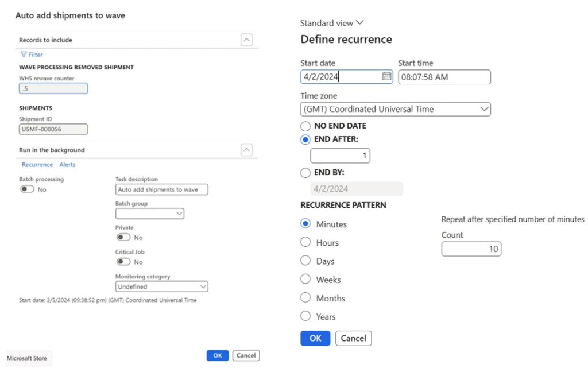Open the Monitoring category dropdown
Viewport: 588px width, 376px height.
[x=202, y=286]
